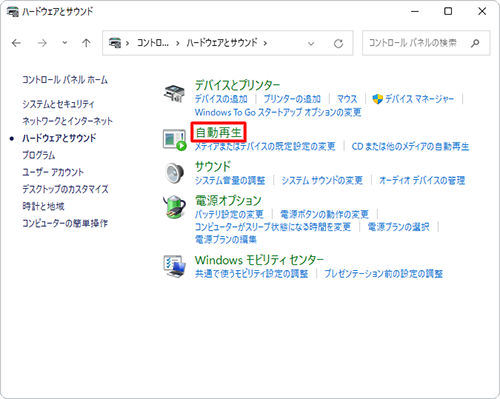The height and width of the screenshot is (399, 500).
Task: Expand chevron after root icon in address bar
Action: pos(127,43)
